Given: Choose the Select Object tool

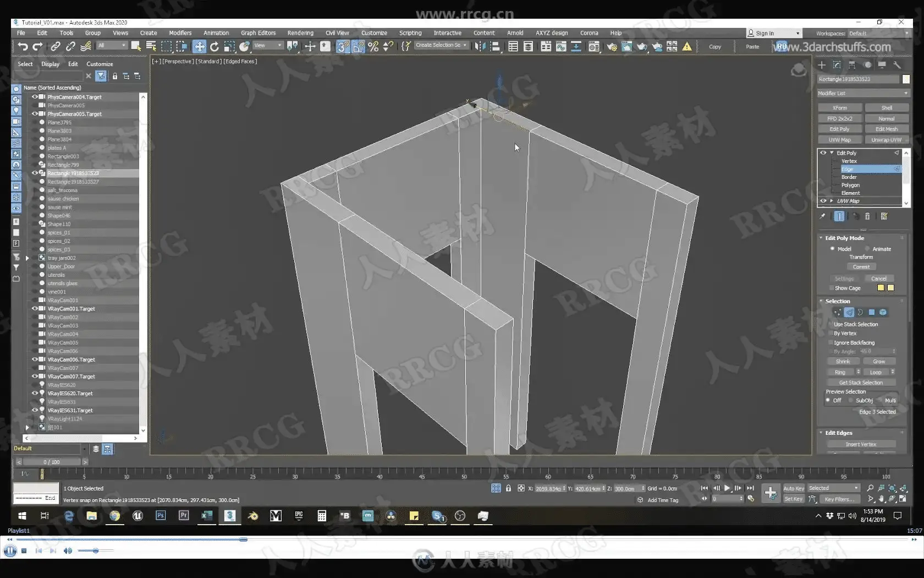Looking at the screenshot, I should point(136,47).
